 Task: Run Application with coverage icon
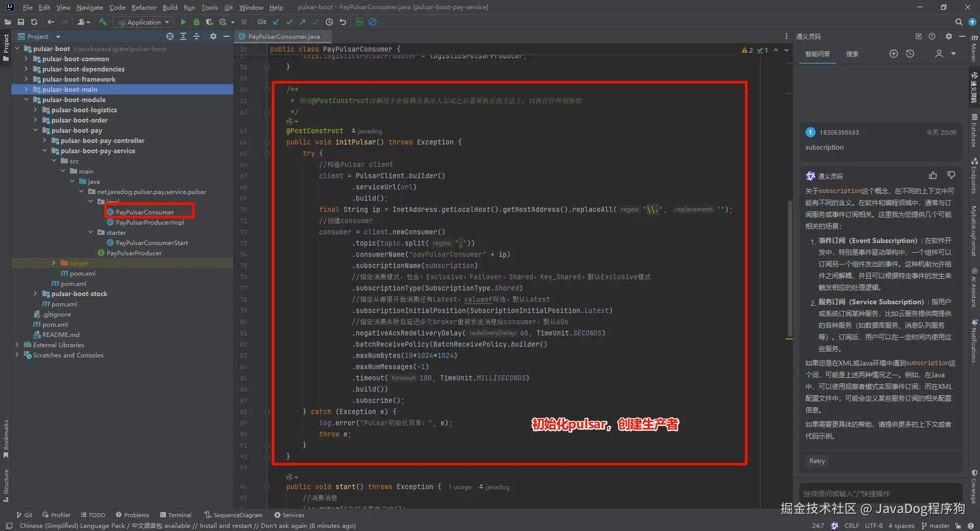[209, 22]
